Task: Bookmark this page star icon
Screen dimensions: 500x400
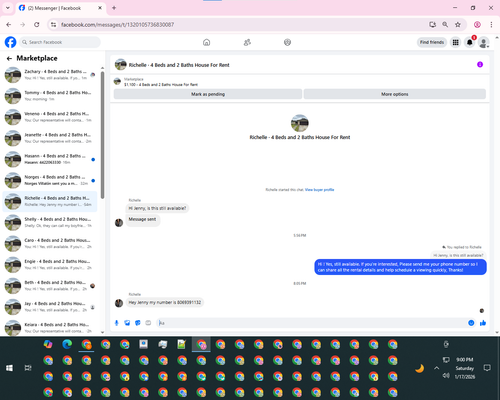Action: 458,24
